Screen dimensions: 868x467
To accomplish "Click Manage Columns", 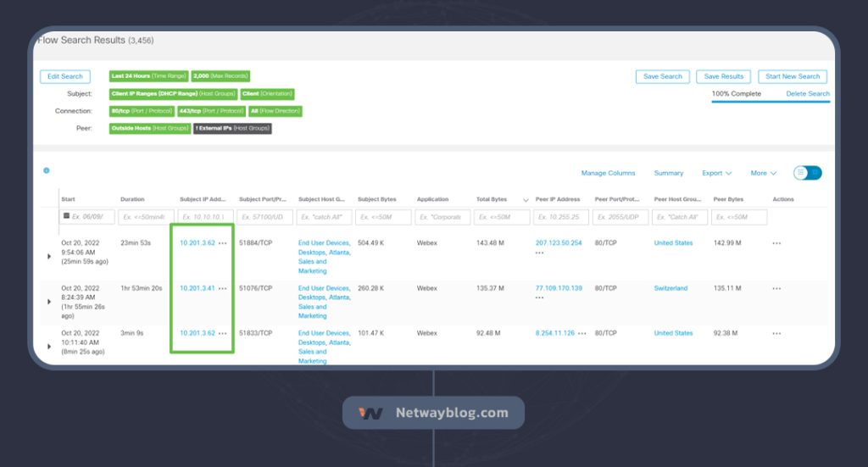I will (608, 173).
